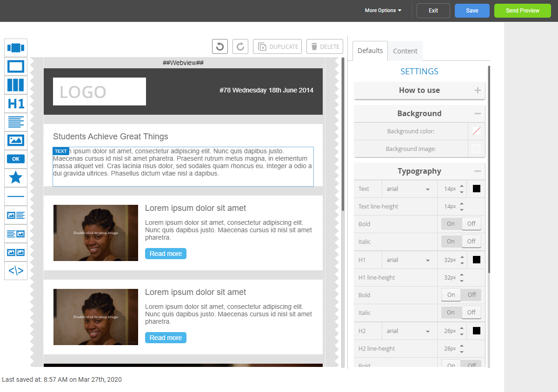Toggle Bold on for Text typography

click(x=451, y=224)
